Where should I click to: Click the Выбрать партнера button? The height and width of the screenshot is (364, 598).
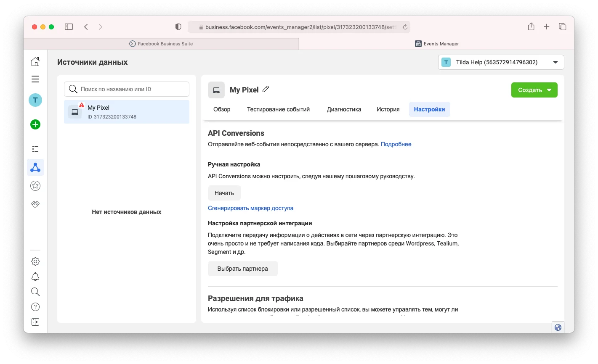pos(242,269)
